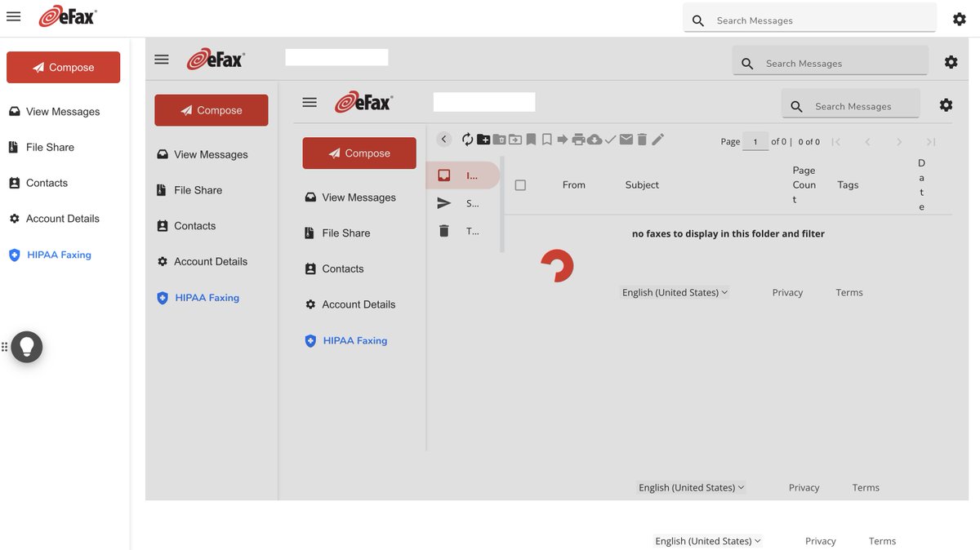Go to next page of messages

click(899, 142)
